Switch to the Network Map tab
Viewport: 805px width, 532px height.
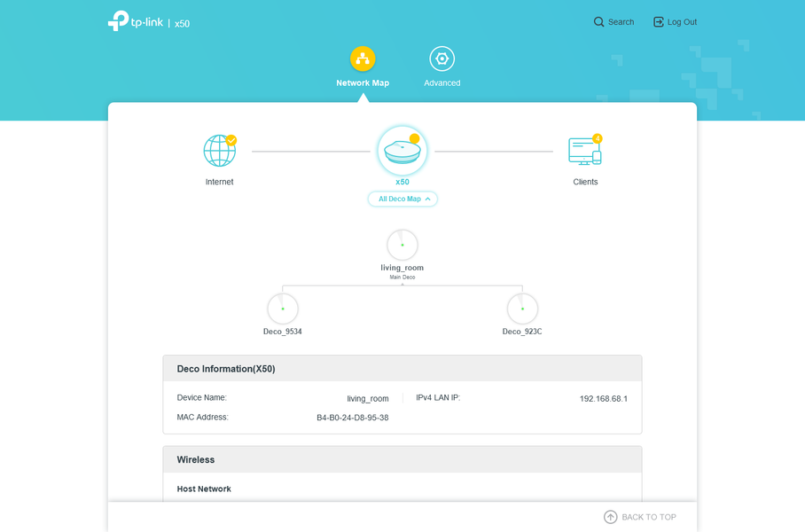tap(363, 66)
